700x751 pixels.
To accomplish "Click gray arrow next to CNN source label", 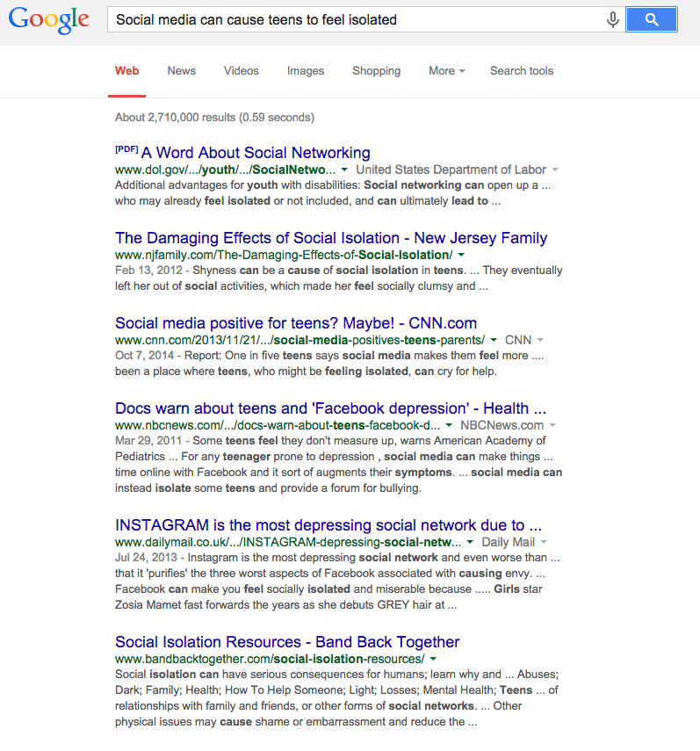I will [x=540, y=340].
